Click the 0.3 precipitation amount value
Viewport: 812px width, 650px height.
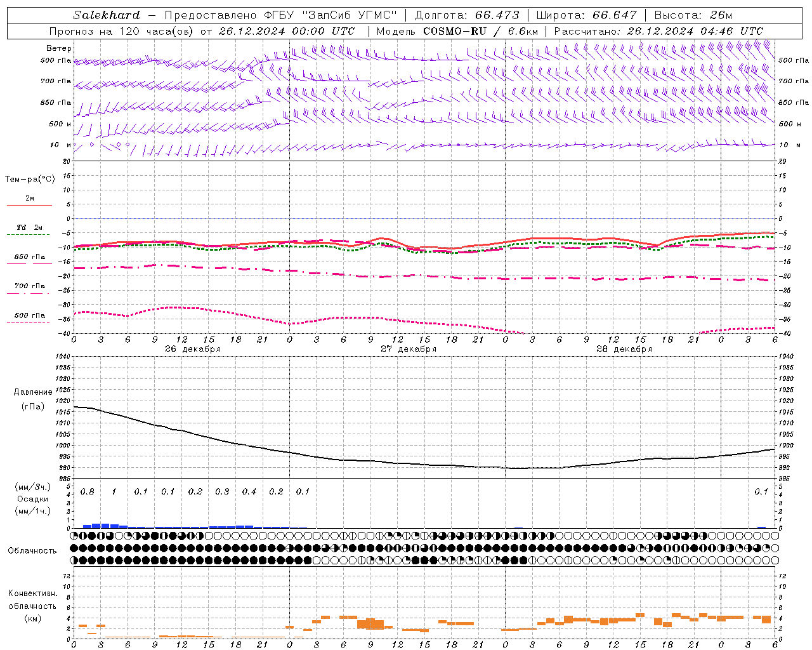[222, 492]
